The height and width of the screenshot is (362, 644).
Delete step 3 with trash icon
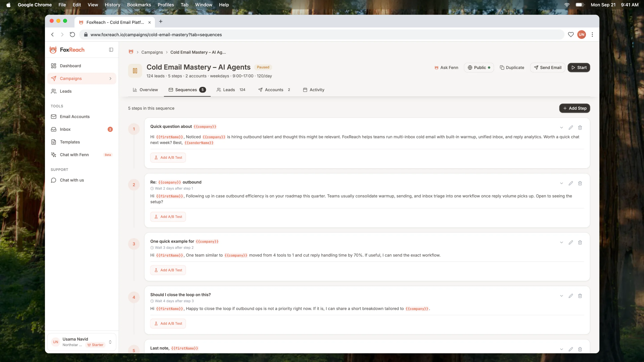[580, 243]
